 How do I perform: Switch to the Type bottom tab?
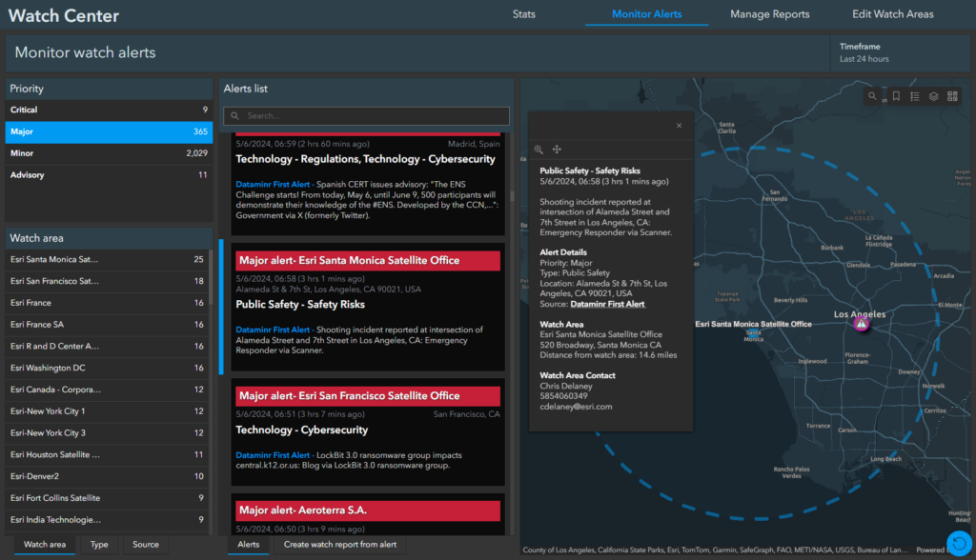pyautogui.click(x=99, y=545)
